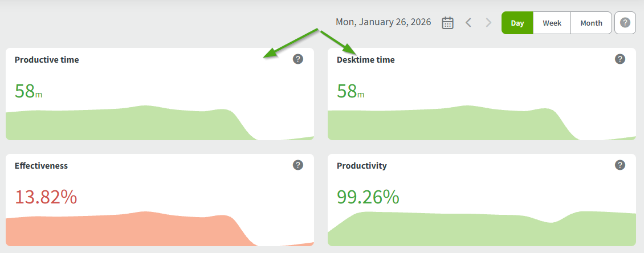Go to previous day arrow
The width and height of the screenshot is (644, 253).
click(468, 23)
